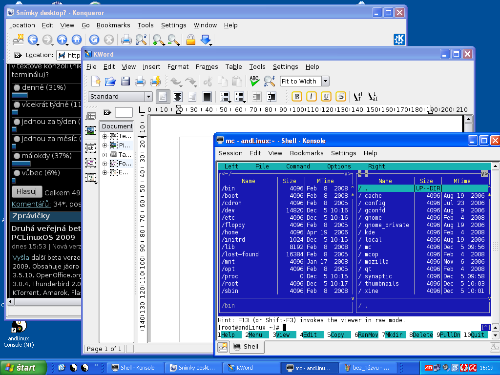
Task: Click the blue download arrow in Konqueror
Action: pos(206,40)
